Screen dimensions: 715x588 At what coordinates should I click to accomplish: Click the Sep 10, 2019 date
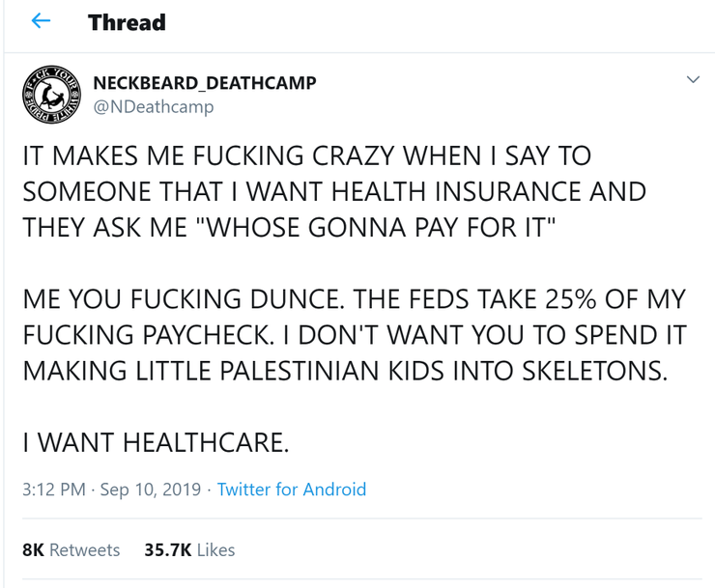(151, 490)
